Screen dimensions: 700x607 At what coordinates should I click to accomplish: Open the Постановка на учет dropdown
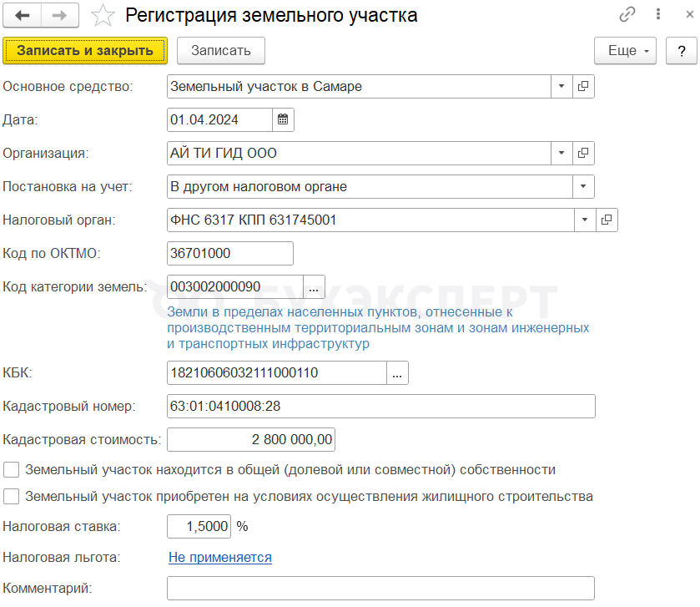tap(583, 187)
